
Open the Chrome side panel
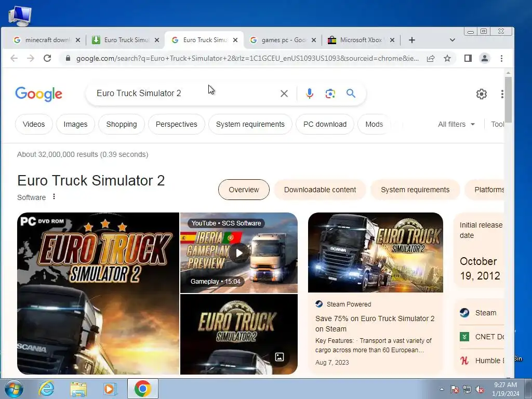click(468, 58)
